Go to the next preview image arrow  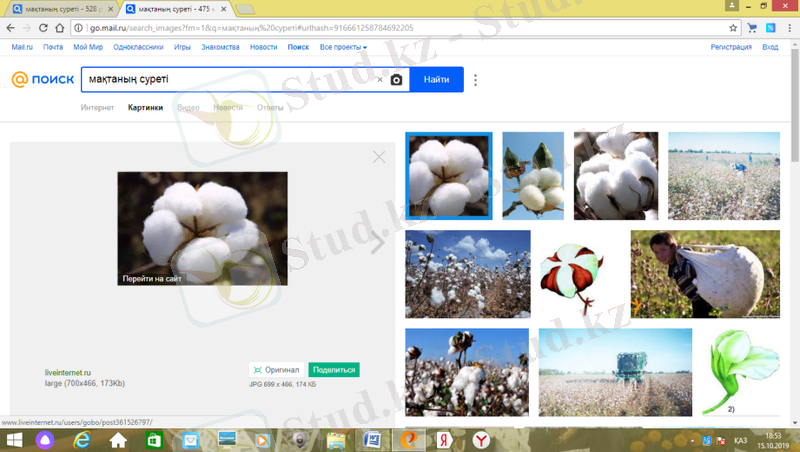[x=377, y=242]
